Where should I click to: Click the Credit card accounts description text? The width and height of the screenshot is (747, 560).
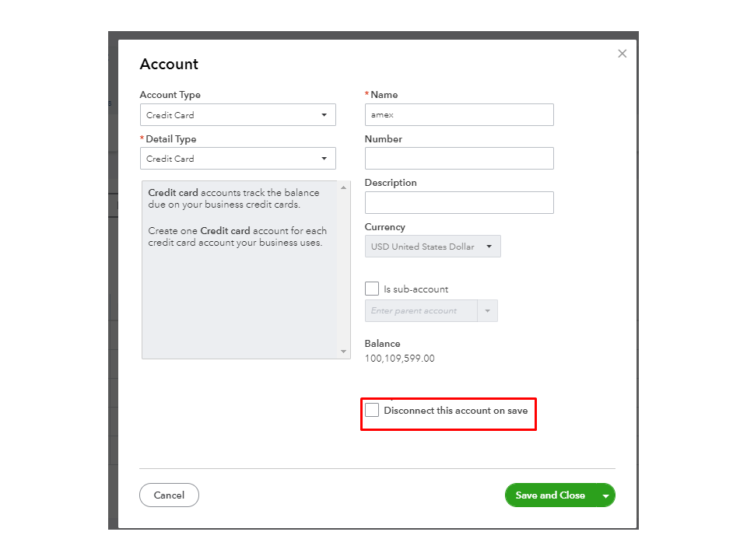click(233, 198)
